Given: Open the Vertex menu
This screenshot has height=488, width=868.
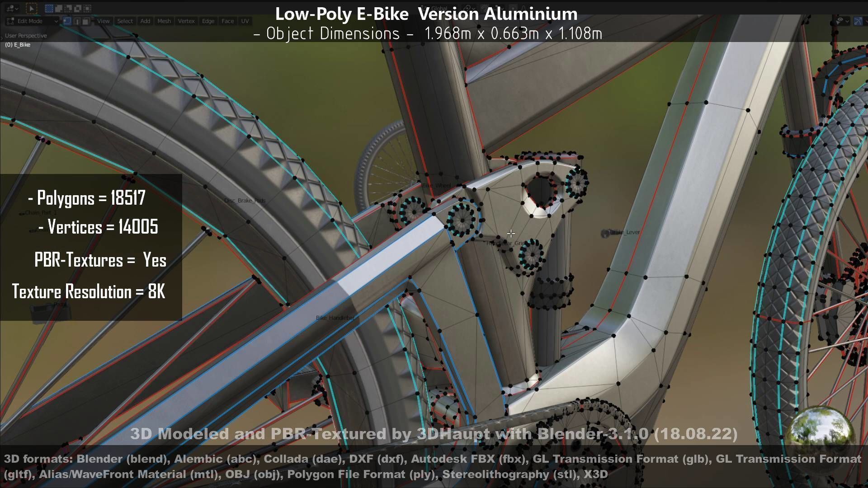Looking at the screenshot, I should pos(186,21).
